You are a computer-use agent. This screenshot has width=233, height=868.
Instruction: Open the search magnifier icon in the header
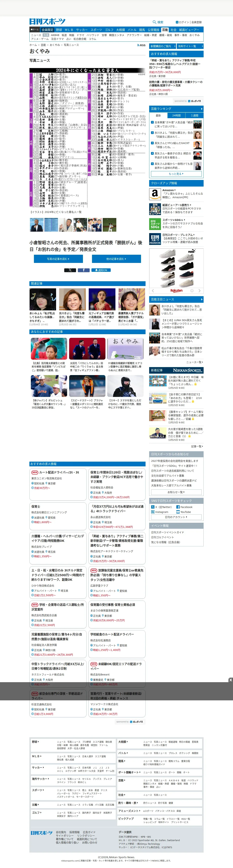coord(154,22)
